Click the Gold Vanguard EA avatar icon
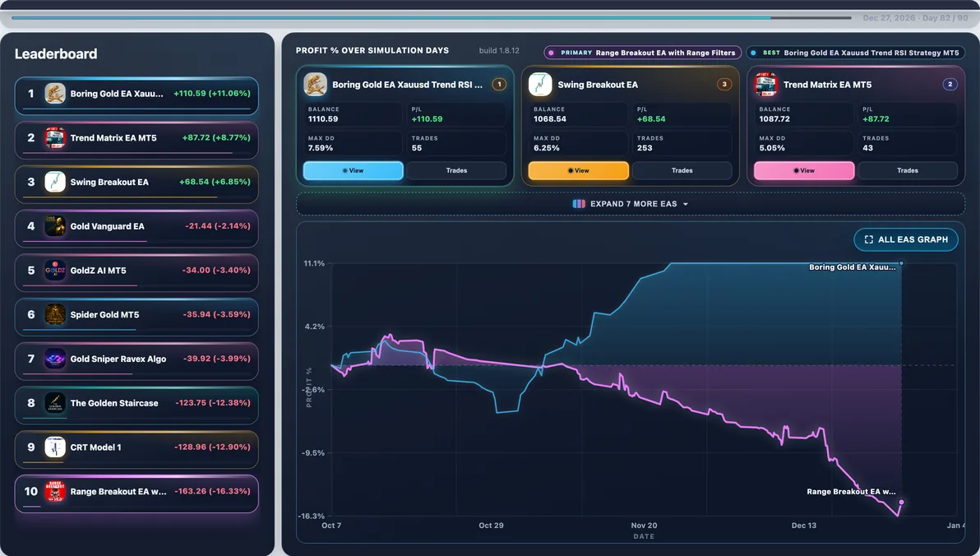The height and width of the screenshot is (556, 980). coord(55,226)
